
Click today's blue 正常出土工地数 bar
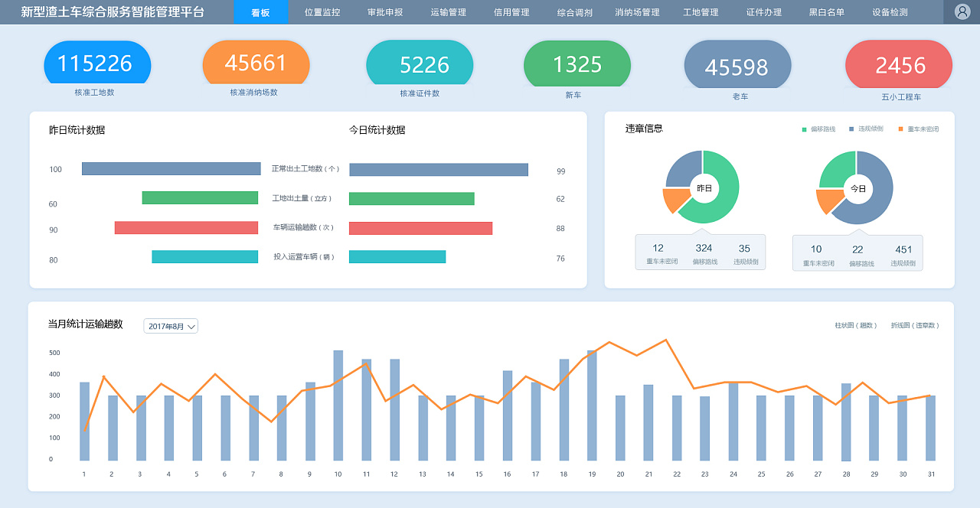[x=439, y=169]
